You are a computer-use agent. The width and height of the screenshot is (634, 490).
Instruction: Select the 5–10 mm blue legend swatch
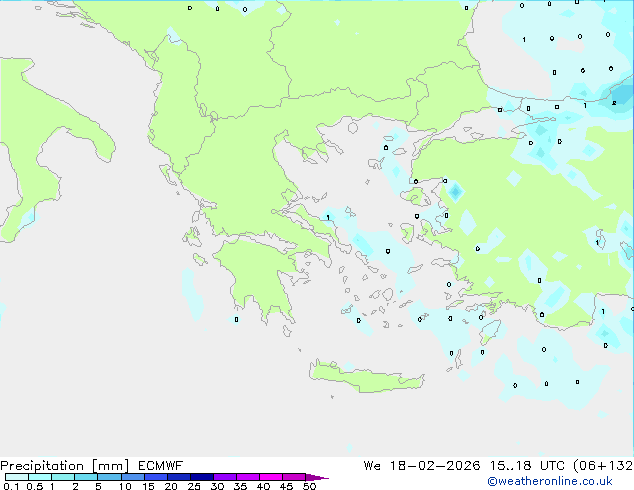pyautogui.click(x=109, y=477)
